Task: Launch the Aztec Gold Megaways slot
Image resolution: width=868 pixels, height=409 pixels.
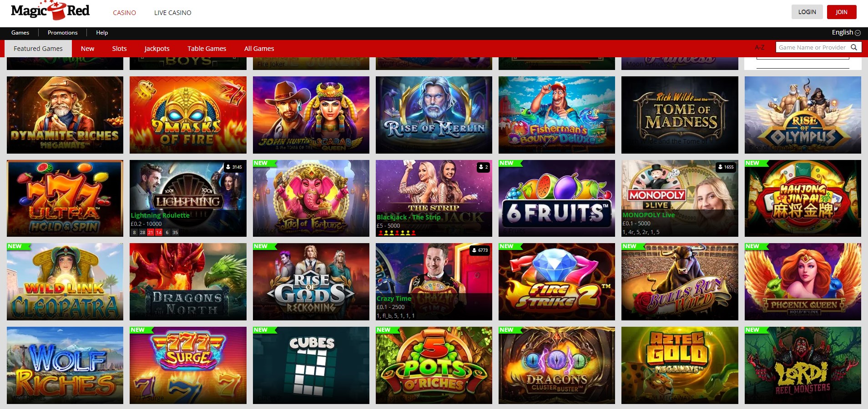Action: coord(680,365)
